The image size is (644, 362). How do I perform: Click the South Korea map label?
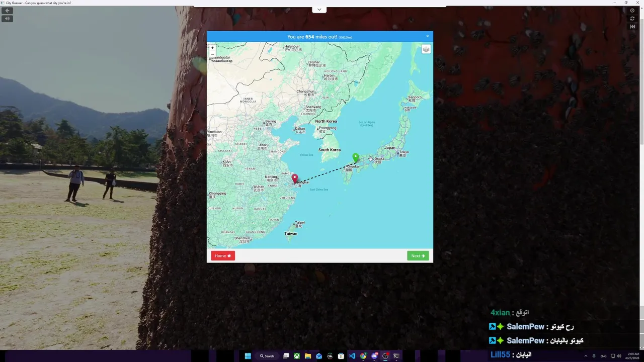(x=330, y=150)
